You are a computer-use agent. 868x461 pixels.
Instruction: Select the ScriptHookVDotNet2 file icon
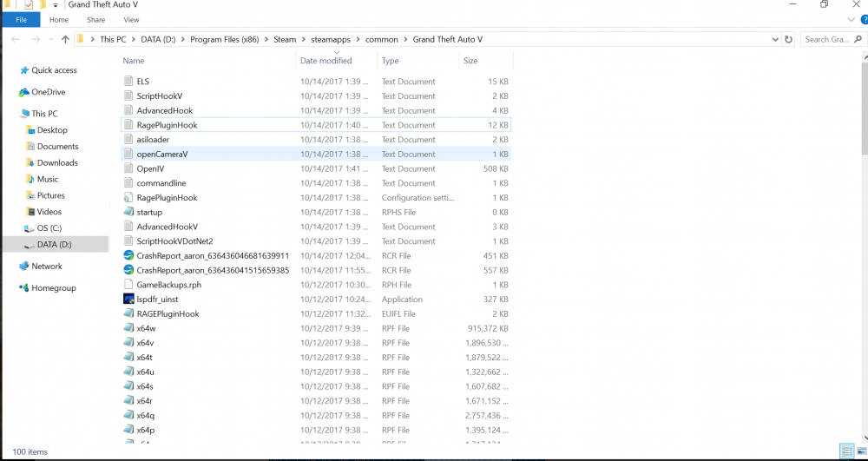tap(128, 240)
